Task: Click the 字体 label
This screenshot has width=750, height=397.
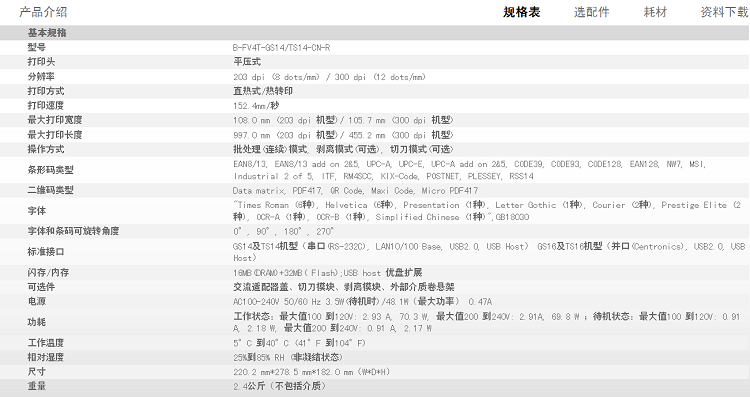Action: coord(37,210)
